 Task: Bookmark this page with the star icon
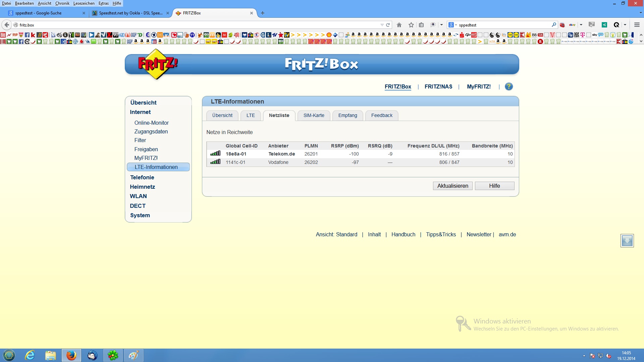pos(411,25)
